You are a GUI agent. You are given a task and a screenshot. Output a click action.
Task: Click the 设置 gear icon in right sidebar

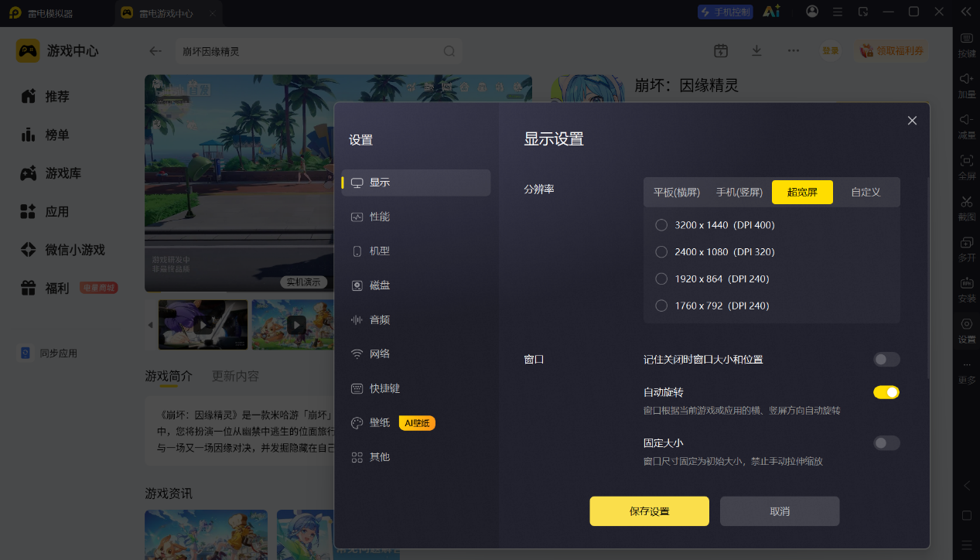click(x=966, y=324)
